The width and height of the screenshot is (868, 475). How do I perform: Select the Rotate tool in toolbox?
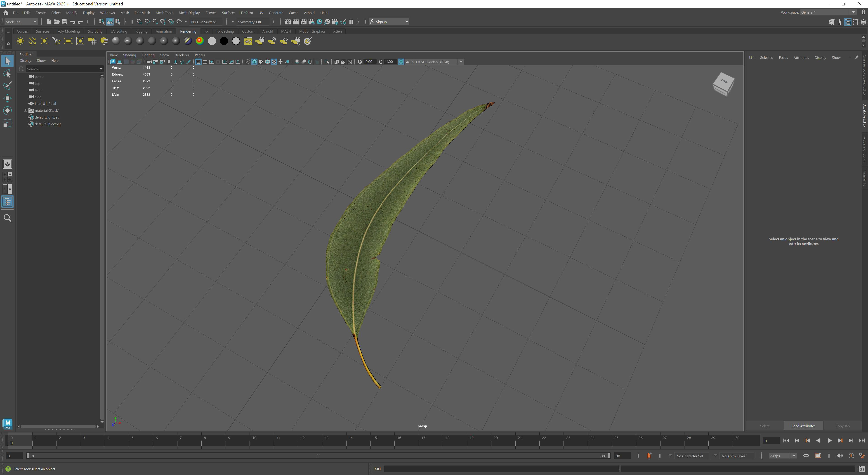[x=7, y=111]
